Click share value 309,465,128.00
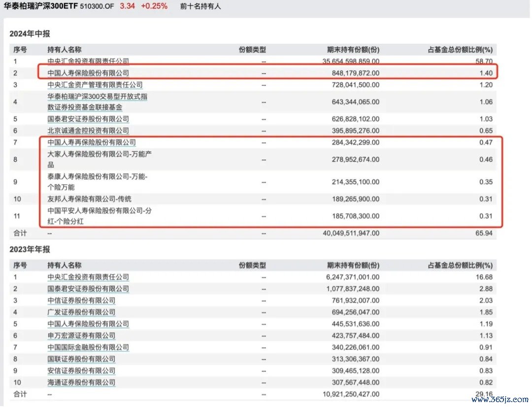The width and height of the screenshot is (532, 407). (356, 371)
